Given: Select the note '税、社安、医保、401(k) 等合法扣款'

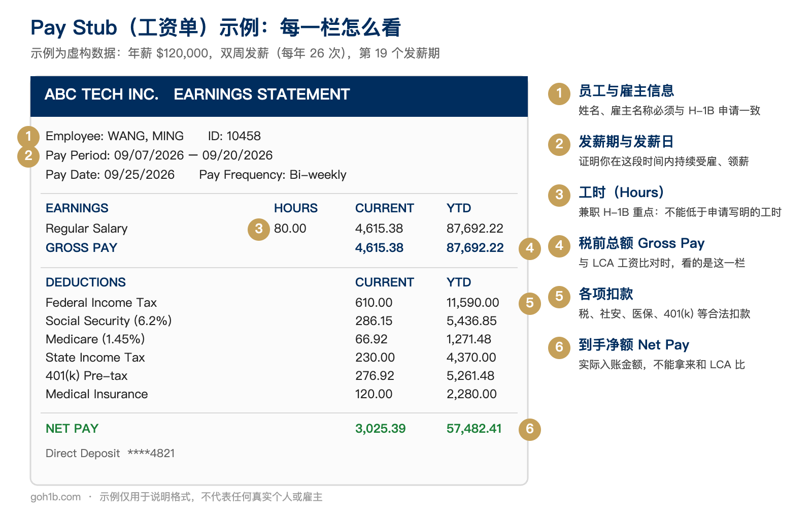Looking at the screenshot, I should (664, 314).
